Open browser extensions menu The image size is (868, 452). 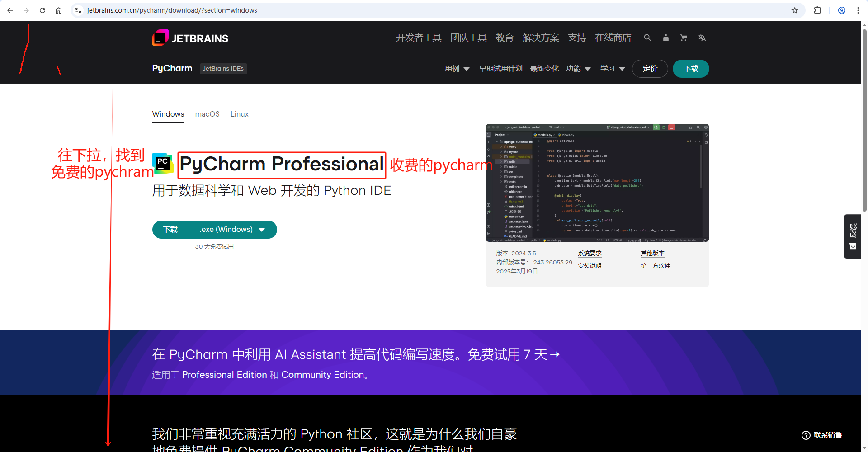tap(817, 10)
